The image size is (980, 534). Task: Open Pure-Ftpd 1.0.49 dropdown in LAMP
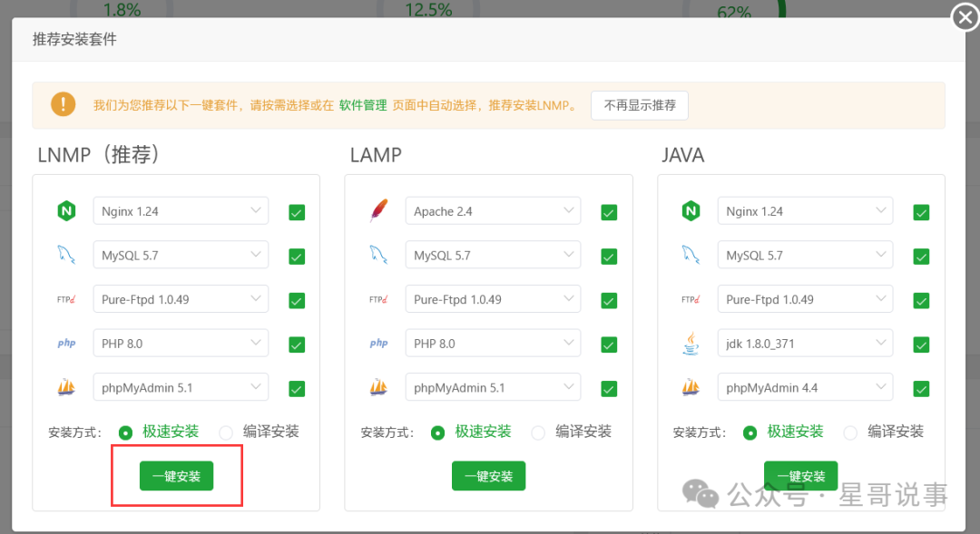point(493,299)
